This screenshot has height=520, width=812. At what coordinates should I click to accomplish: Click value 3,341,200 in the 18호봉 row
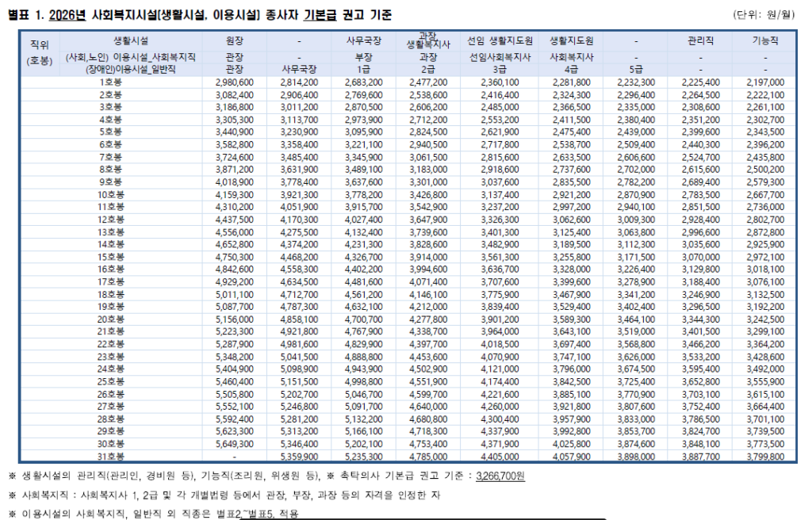pos(636,294)
